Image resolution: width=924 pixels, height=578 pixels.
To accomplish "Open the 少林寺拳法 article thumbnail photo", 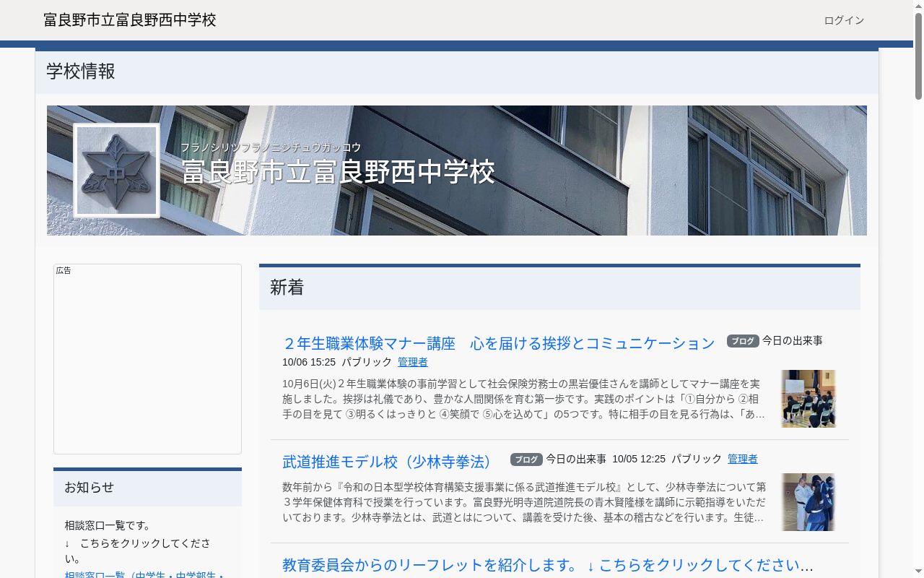I will pyautogui.click(x=808, y=502).
